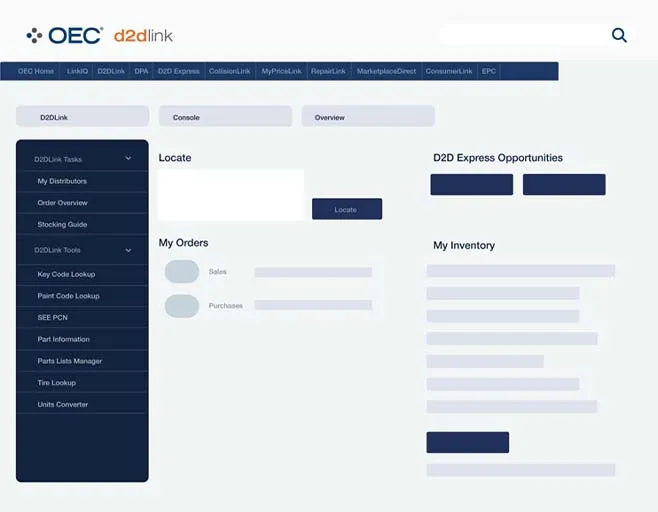Open CollisionLink in the navigation bar
This screenshot has width=658, height=512.
[x=230, y=71]
